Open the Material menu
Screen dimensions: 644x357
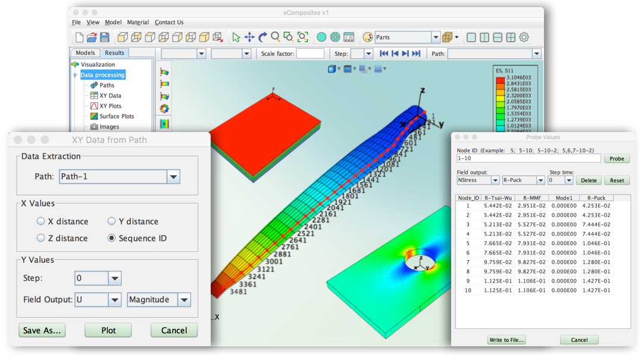tap(138, 23)
